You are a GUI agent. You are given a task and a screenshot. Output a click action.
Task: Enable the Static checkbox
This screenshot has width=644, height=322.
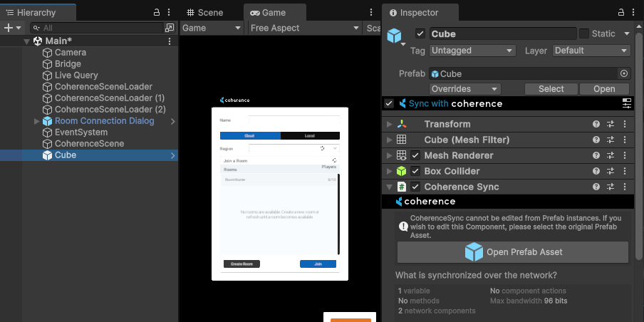pyautogui.click(x=584, y=33)
